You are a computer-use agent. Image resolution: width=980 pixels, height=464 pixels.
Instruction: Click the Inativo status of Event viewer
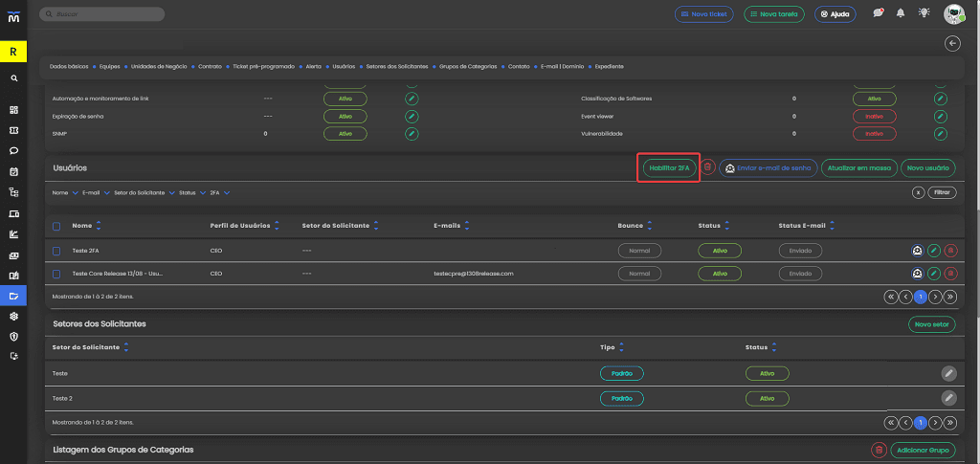coord(875,116)
